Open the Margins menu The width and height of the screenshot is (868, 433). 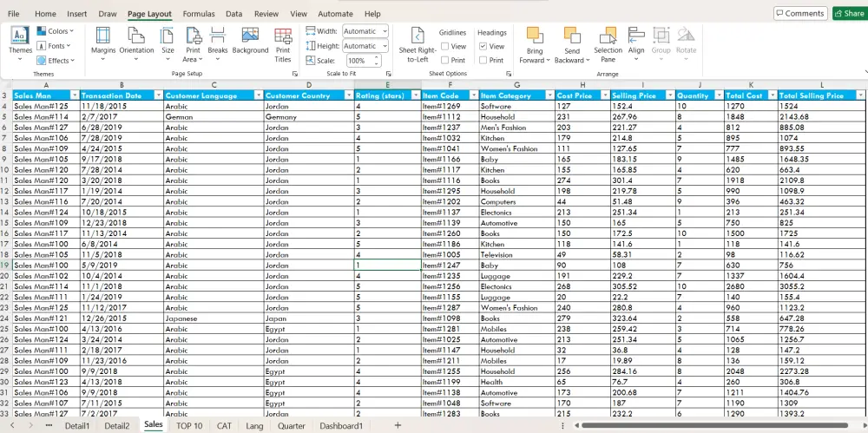point(103,43)
